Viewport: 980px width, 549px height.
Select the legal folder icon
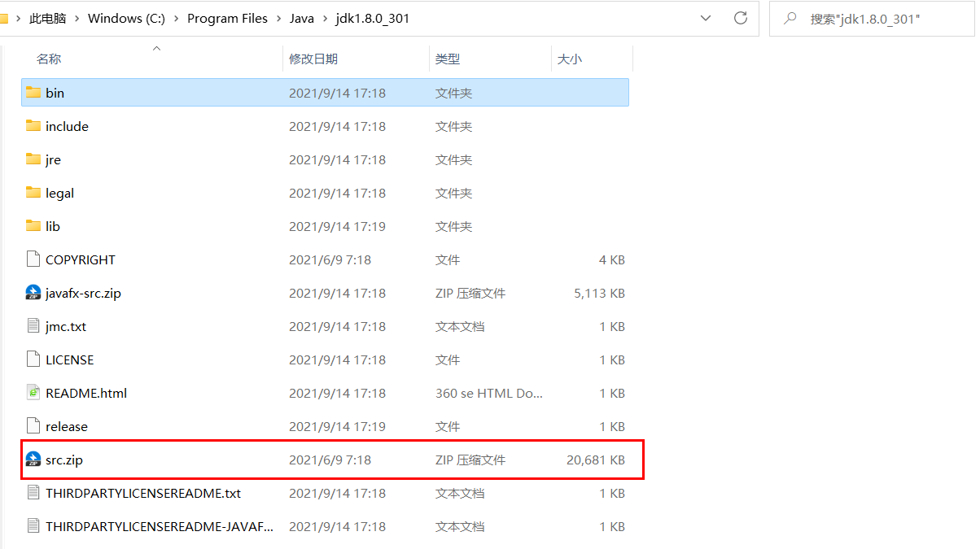pyautogui.click(x=33, y=193)
